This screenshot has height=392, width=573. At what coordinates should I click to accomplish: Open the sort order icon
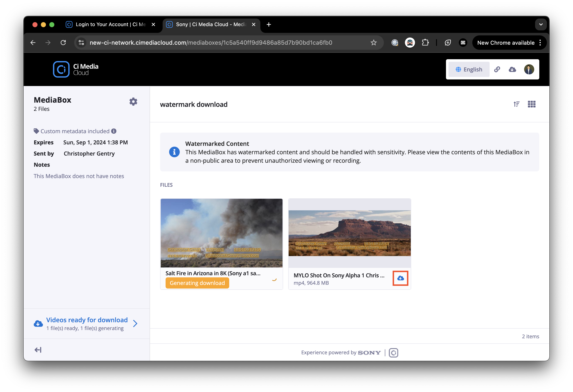pyautogui.click(x=517, y=104)
